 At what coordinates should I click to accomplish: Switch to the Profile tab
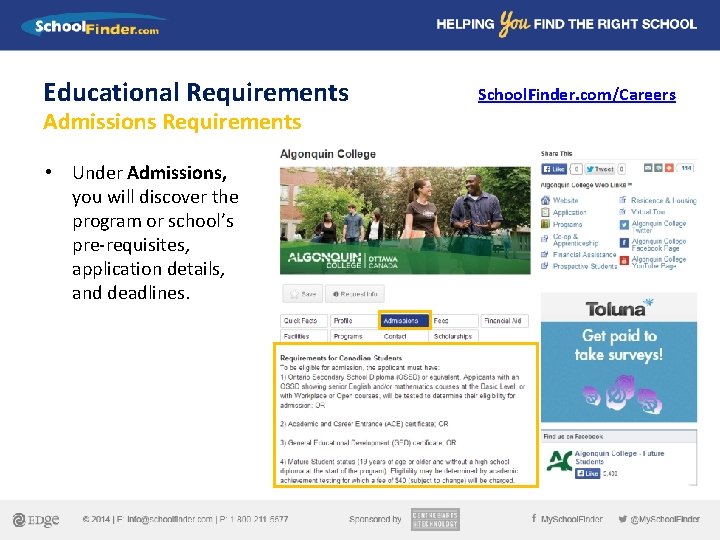pyautogui.click(x=354, y=321)
